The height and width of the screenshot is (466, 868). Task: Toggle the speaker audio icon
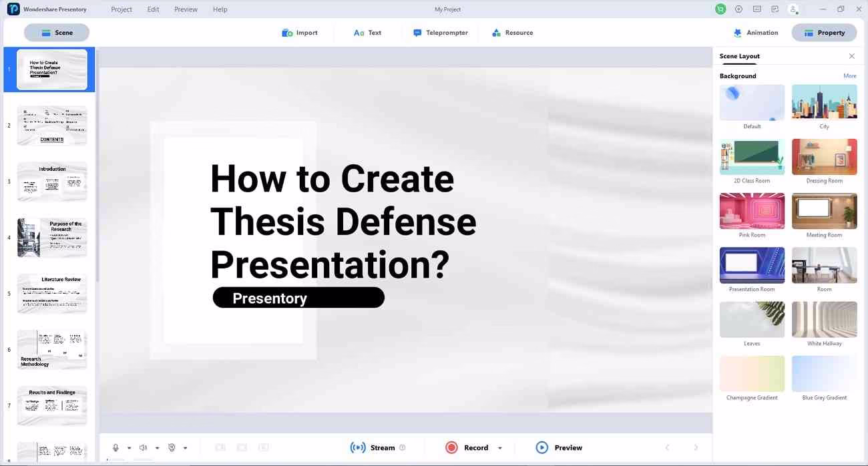click(144, 448)
